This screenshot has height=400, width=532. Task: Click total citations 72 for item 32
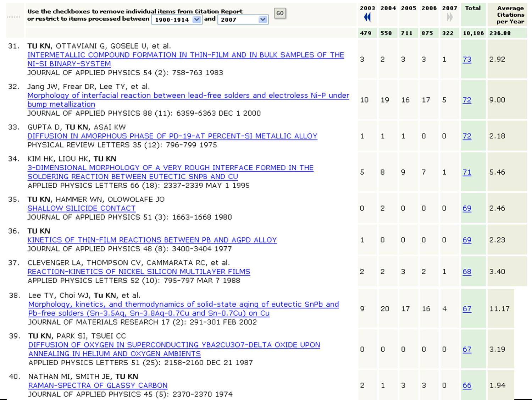(x=467, y=100)
